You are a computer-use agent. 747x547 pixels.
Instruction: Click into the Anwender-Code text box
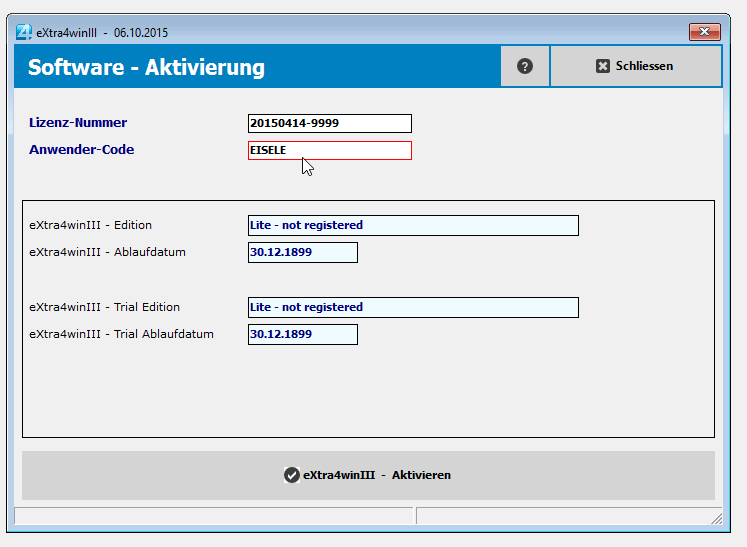pos(329,150)
